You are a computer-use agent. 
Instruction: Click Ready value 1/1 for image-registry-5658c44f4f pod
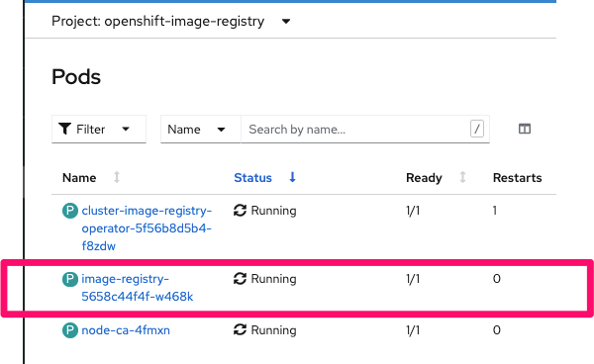pos(413,279)
